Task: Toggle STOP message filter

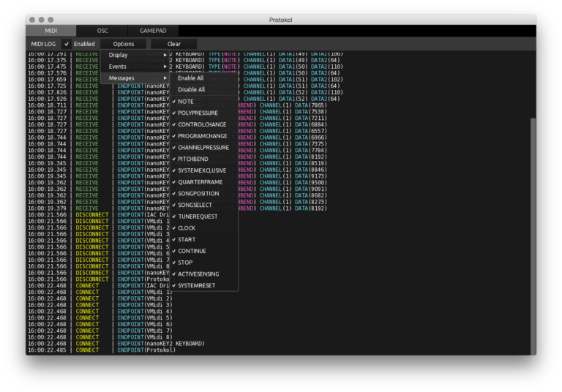Action: pos(203,263)
